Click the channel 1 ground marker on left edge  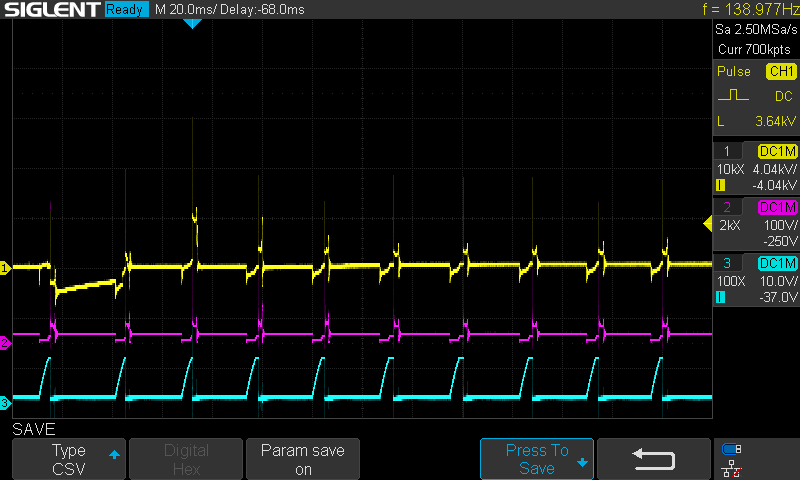pos(5,268)
